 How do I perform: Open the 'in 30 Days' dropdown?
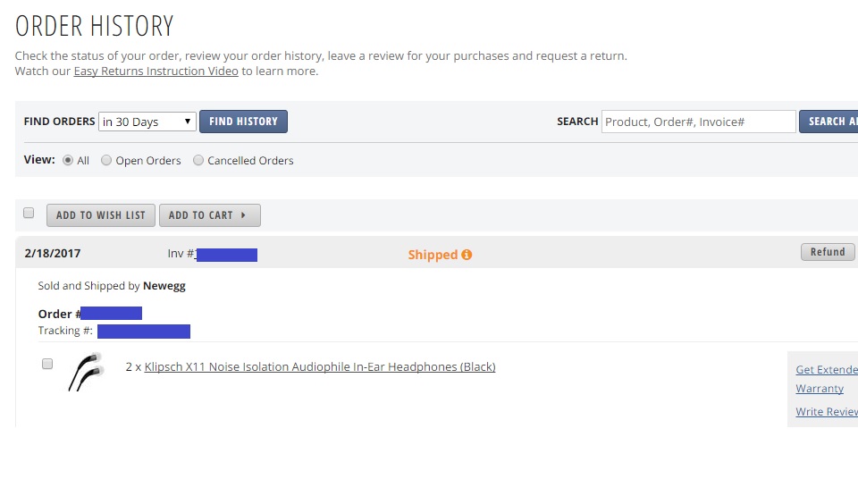[x=147, y=122]
